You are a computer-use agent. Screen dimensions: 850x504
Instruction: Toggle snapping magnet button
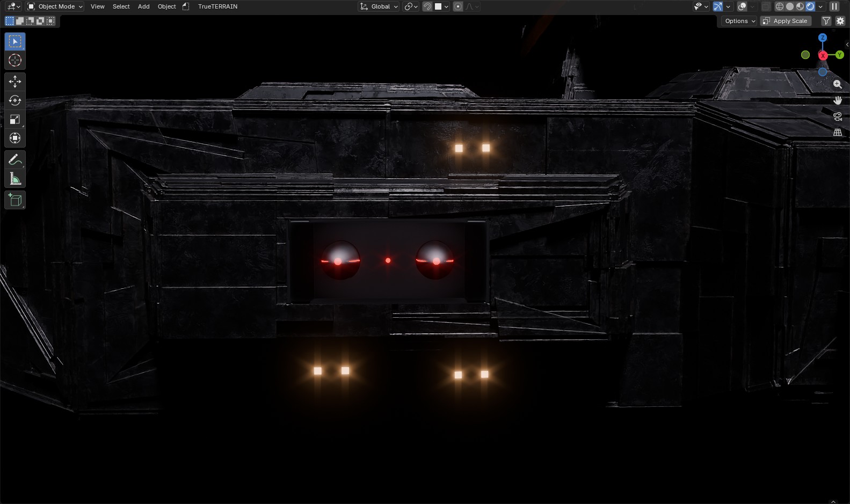[427, 6]
